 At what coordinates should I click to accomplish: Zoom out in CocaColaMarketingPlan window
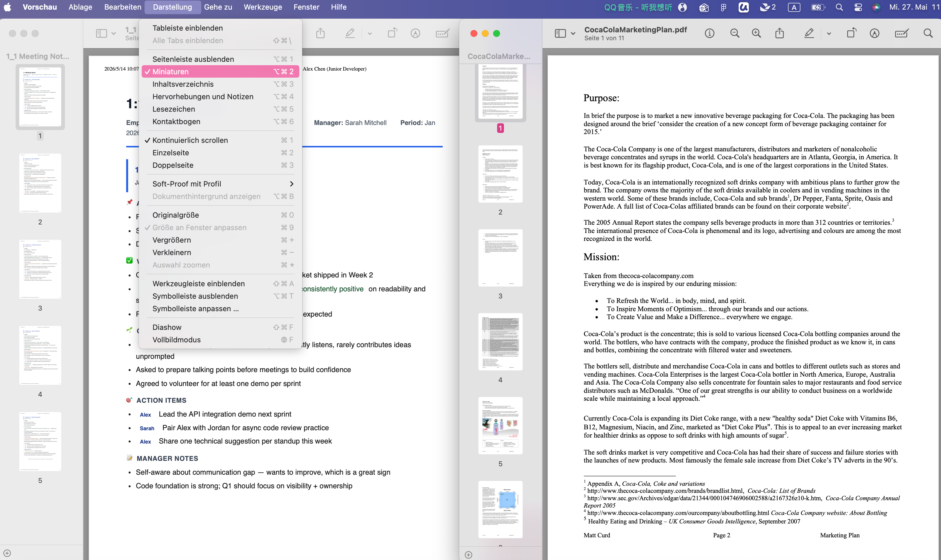pyautogui.click(x=734, y=34)
